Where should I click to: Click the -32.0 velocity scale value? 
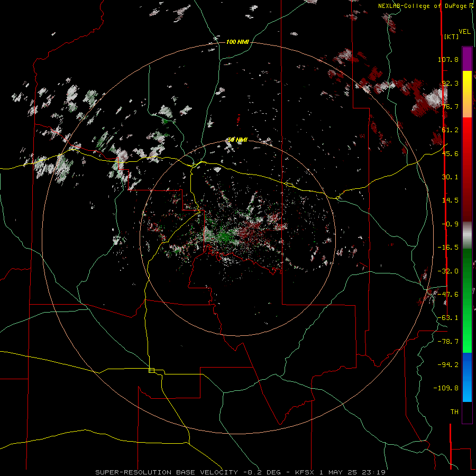[x=448, y=271]
